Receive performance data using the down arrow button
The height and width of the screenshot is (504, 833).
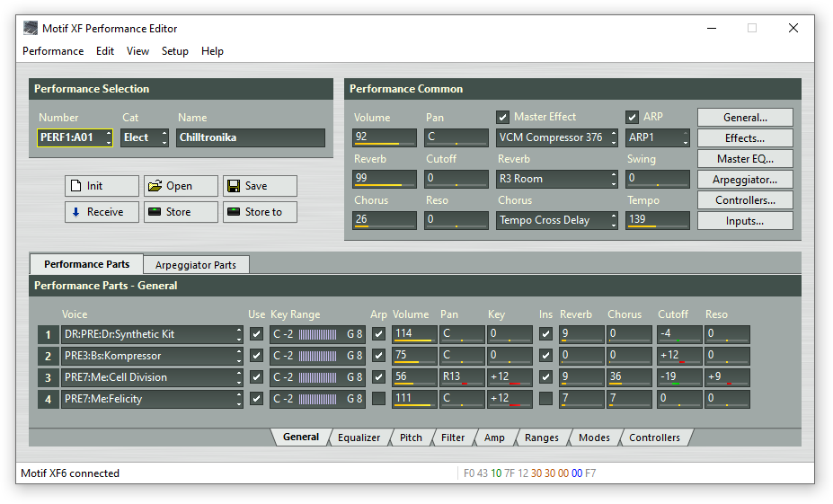point(102,212)
